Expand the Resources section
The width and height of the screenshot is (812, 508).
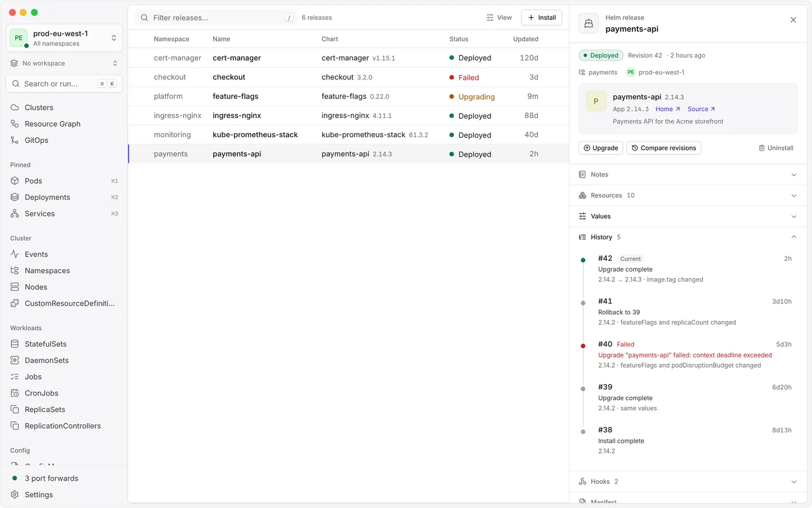pos(688,196)
